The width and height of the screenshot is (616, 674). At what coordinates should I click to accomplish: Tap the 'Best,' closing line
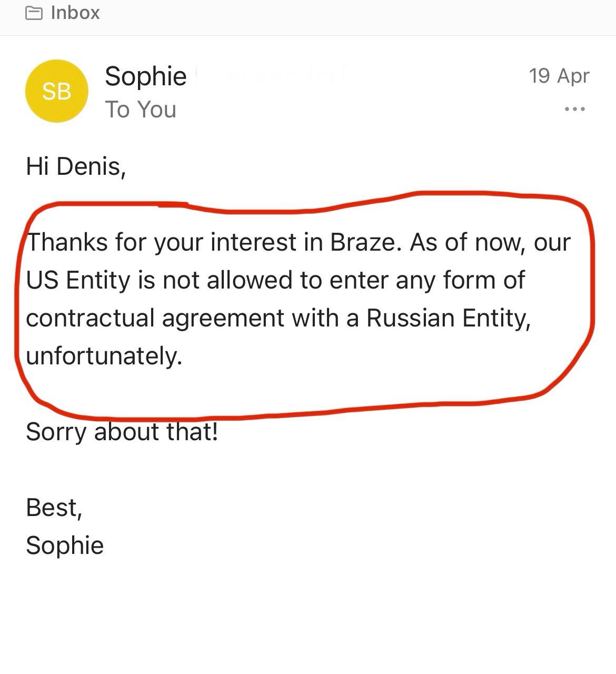54,508
